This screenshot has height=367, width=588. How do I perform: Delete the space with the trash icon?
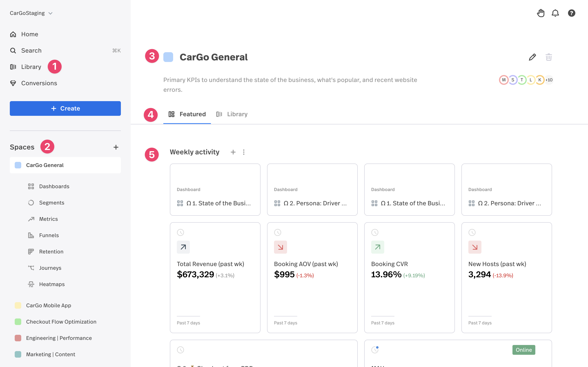tap(549, 57)
